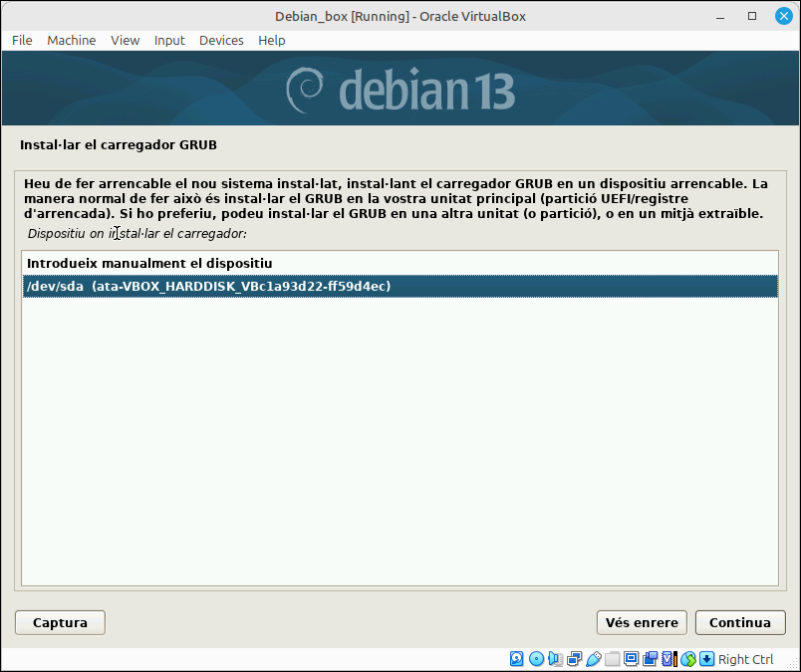Open the USB devices status icon
Viewport: 801px width, 672px height.
593,659
